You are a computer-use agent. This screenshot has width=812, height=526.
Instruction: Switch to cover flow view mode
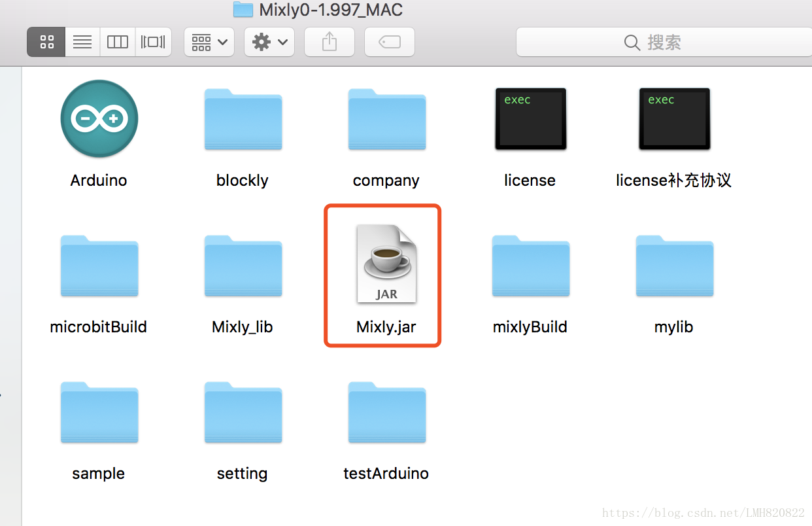pos(153,43)
